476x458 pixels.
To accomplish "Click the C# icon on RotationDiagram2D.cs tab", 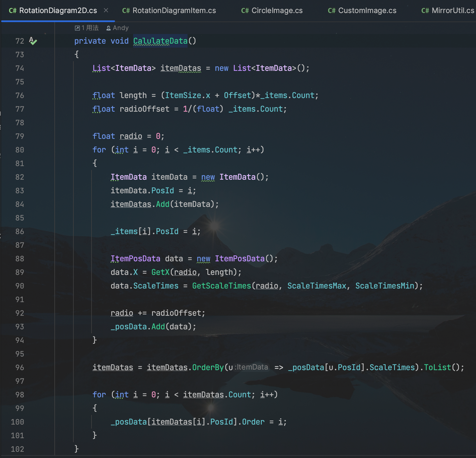I will [x=13, y=11].
